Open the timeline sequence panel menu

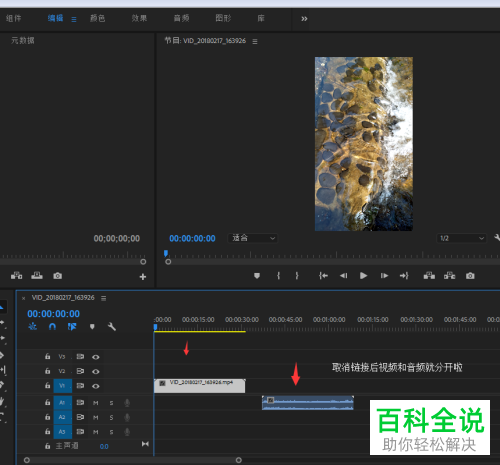[x=104, y=298]
